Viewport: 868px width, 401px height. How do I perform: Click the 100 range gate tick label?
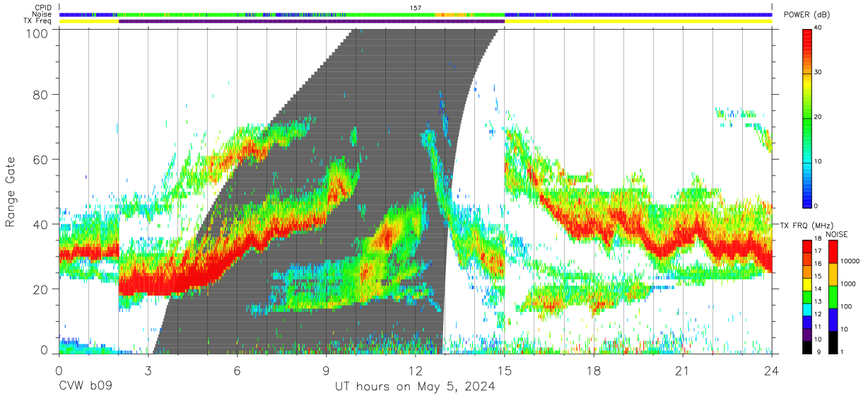pyautogui.click(x=37, y=33)
